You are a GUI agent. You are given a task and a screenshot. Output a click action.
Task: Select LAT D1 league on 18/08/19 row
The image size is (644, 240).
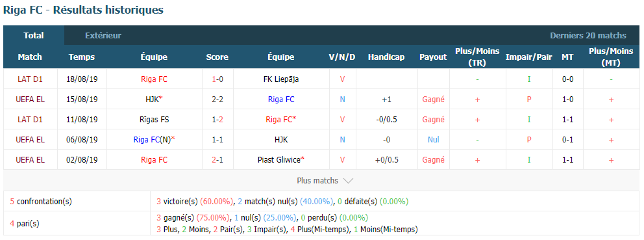(30, 79)
